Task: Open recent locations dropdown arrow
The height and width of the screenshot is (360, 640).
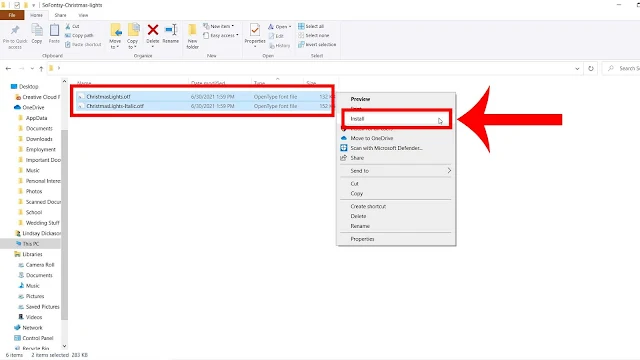Action: [x=32, y=69]
